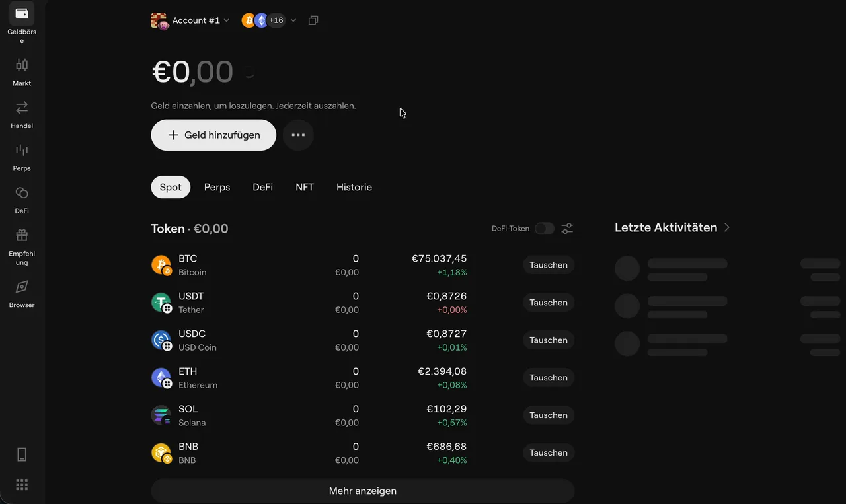Image resolution: width=846 pixels, height=504 pixels.
Task: Click the copy address icon beside networks
Action: (313, 20)
